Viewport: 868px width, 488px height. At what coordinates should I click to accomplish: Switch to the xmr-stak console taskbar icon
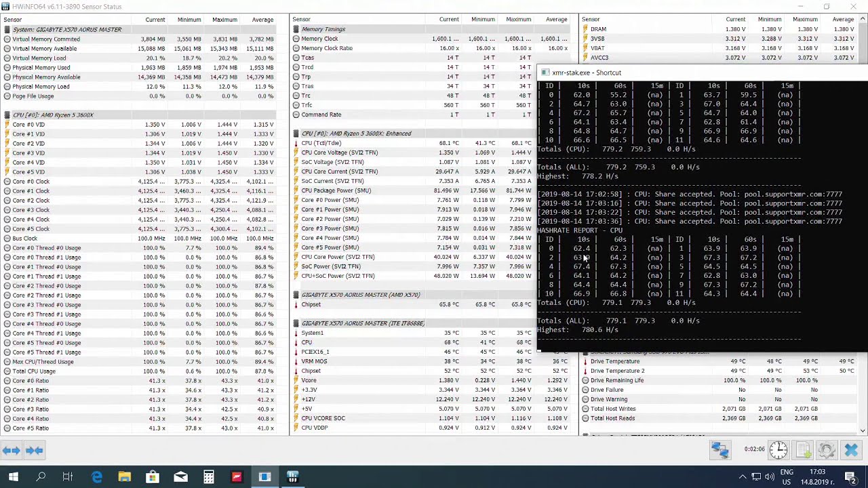coord(264,477)
